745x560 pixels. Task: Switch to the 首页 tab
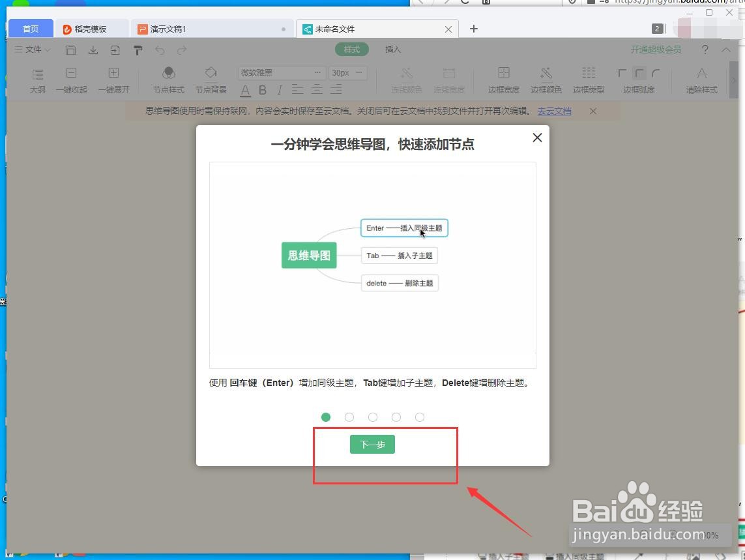[31, 29]
